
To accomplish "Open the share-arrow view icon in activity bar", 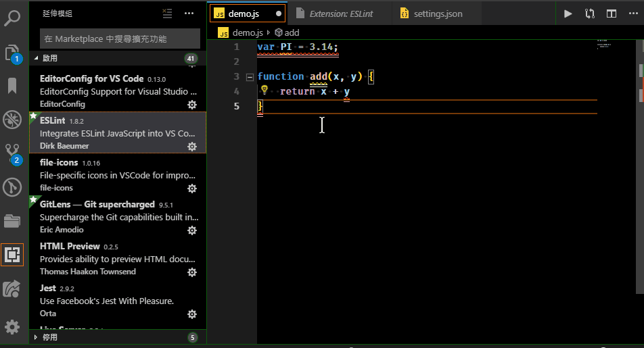I will [12, 289].
